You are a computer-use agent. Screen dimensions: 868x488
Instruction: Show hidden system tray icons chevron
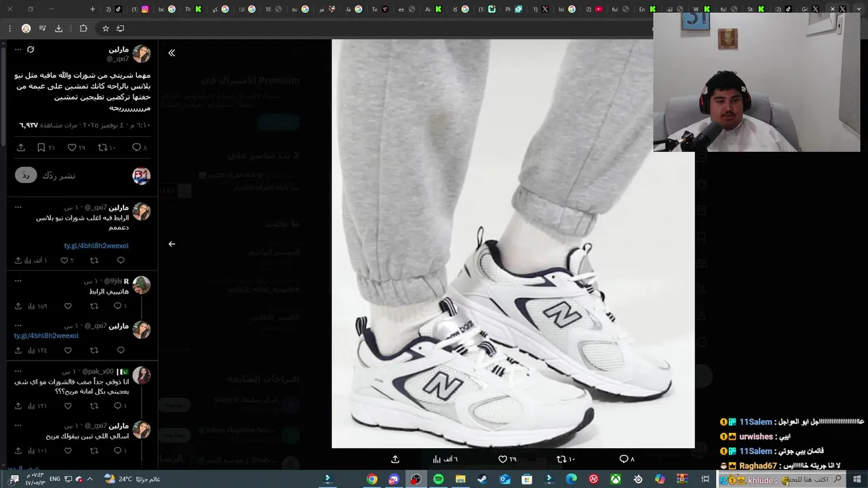(90, 479)
